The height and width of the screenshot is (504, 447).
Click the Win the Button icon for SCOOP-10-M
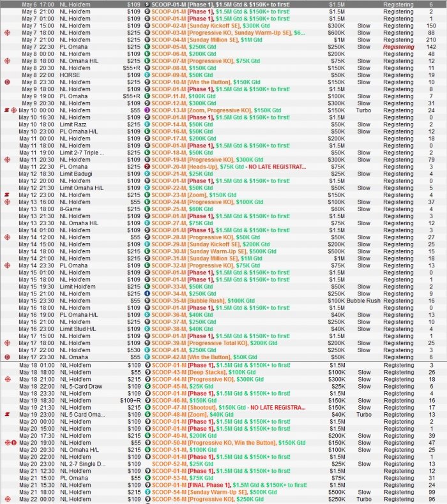(x=8, y=82)
